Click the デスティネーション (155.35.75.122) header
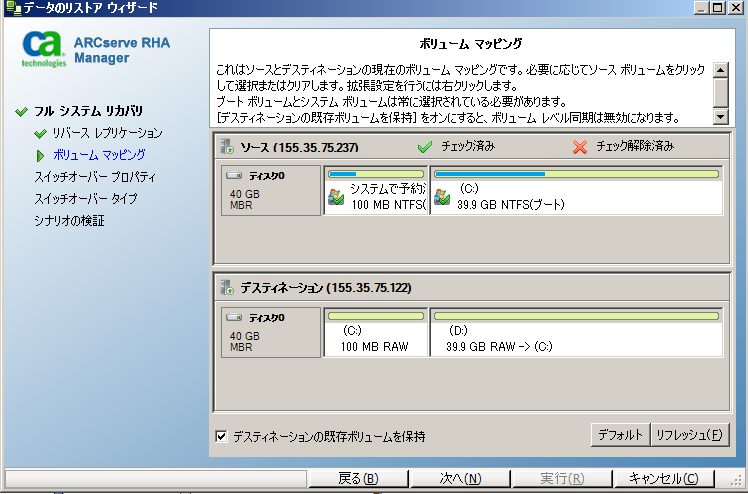Screen dimensions: 748x494 [325, 288]
